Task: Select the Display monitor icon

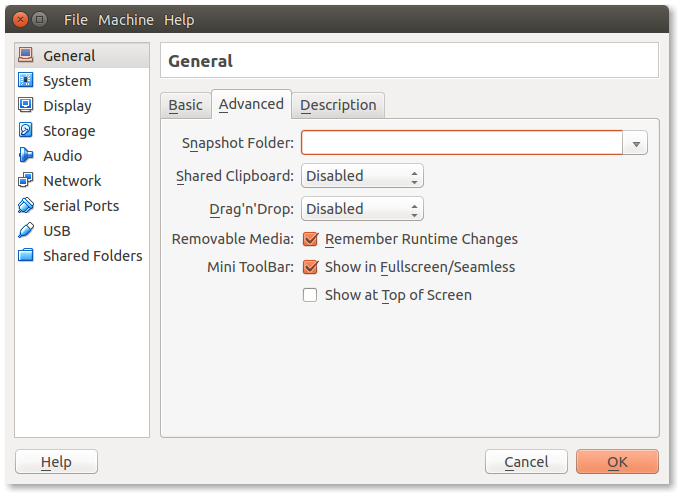Action: tap(26, 106)
